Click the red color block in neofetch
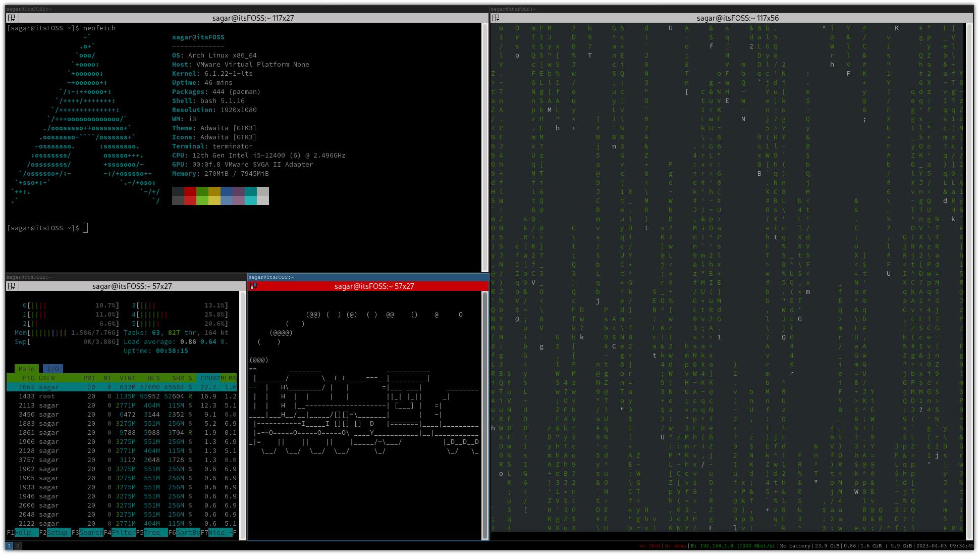The height and width of the screenshot is (556, 980). coord(190,191)
